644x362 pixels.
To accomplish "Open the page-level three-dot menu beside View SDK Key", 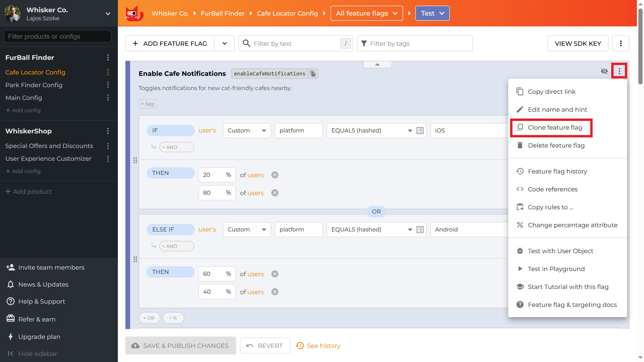I will pos(620,44).
